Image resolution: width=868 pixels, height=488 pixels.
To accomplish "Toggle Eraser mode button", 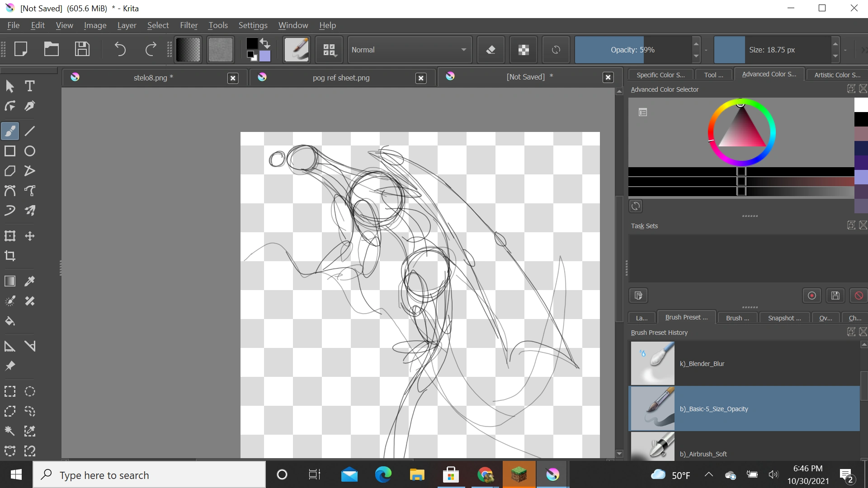I will pos(491,50).
